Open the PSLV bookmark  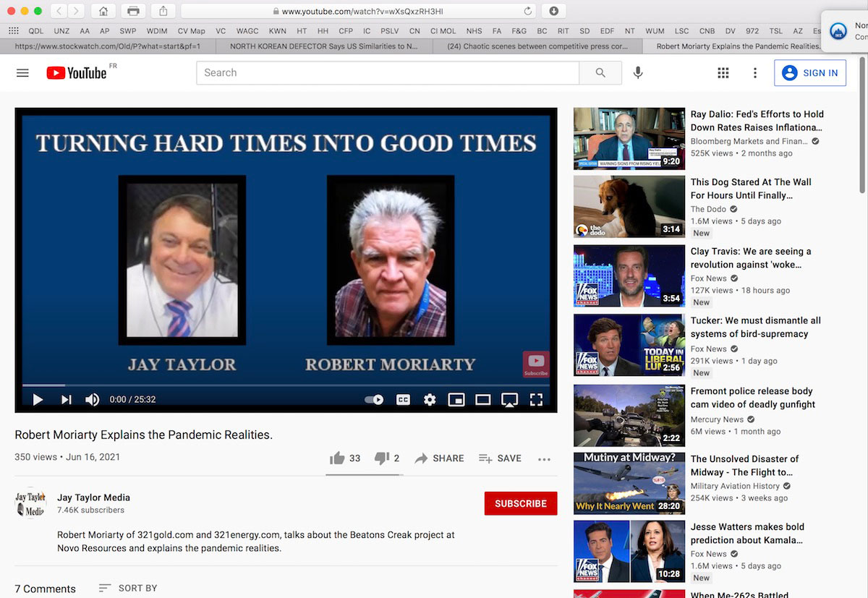click(x=389, y=31)
